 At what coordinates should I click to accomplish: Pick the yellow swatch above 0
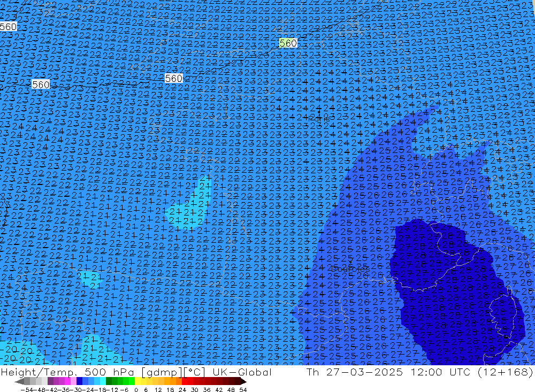pos(137,381)
